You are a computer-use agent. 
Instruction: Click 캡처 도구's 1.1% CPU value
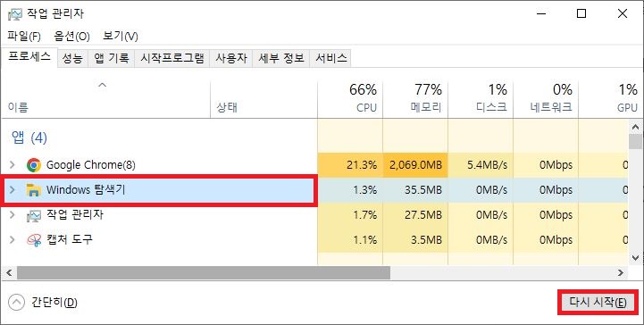point(365,239)
